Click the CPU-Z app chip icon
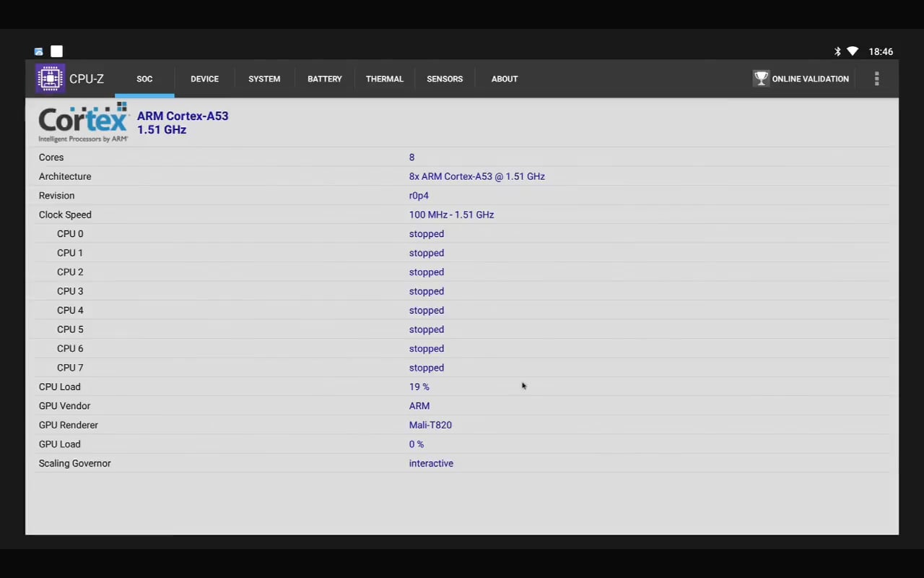924x578 pixels. (51, 79)
